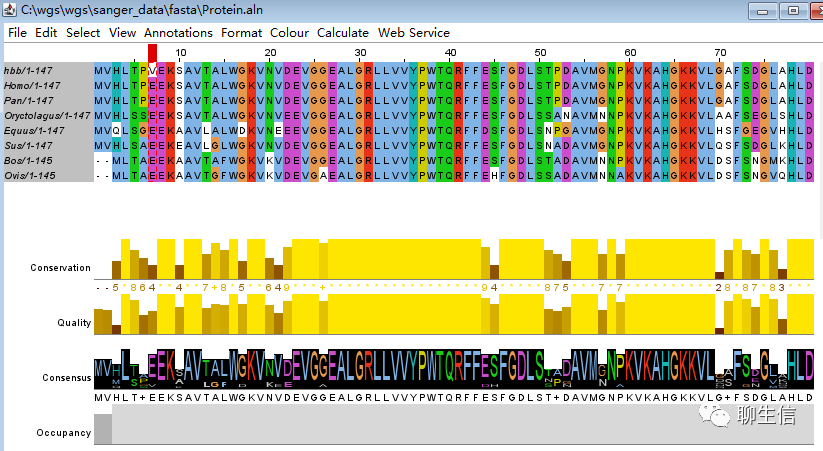
Task: Open the Annotations menu
Action: (x=178, y=32)
